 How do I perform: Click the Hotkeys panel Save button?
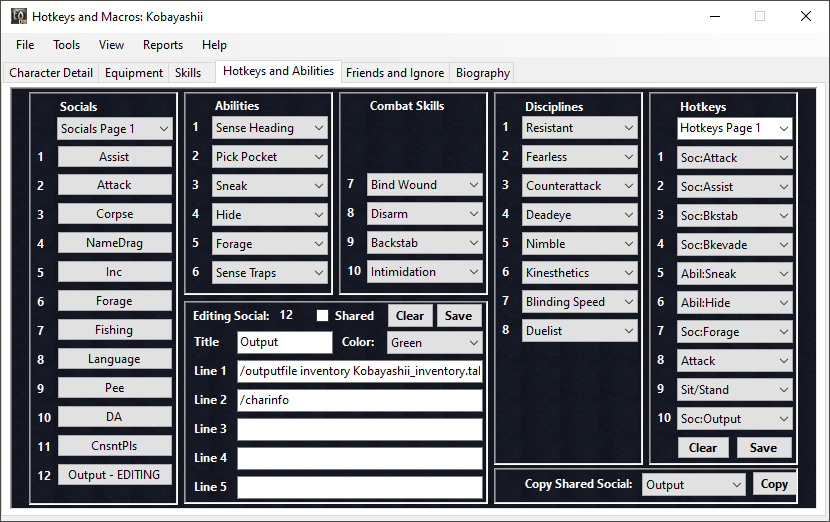tap(763, 448)
